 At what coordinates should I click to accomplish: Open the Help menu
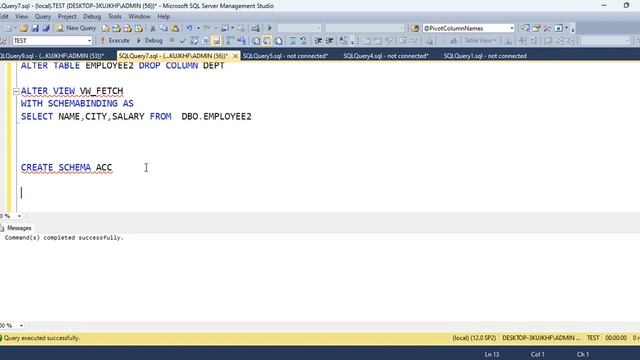(164, 16)
